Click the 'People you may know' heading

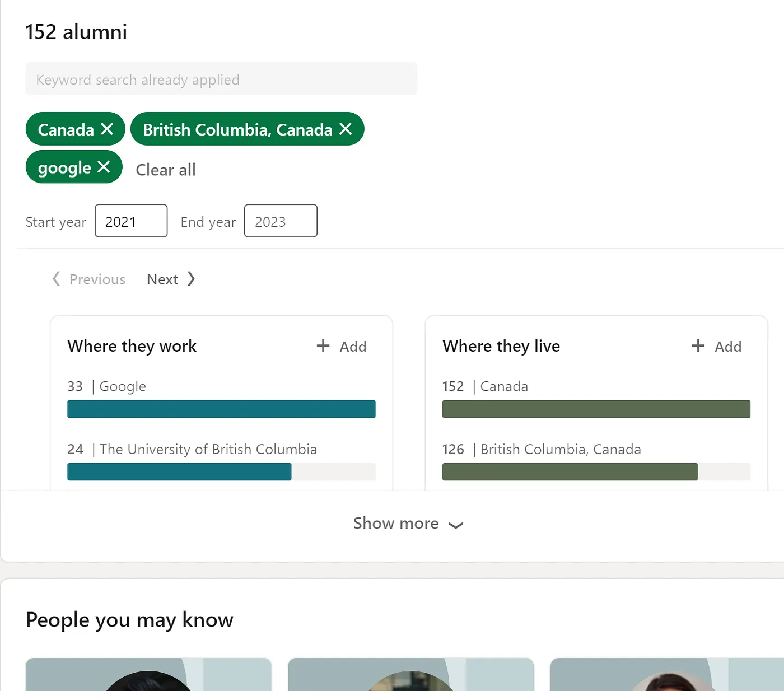pos(129,620)
